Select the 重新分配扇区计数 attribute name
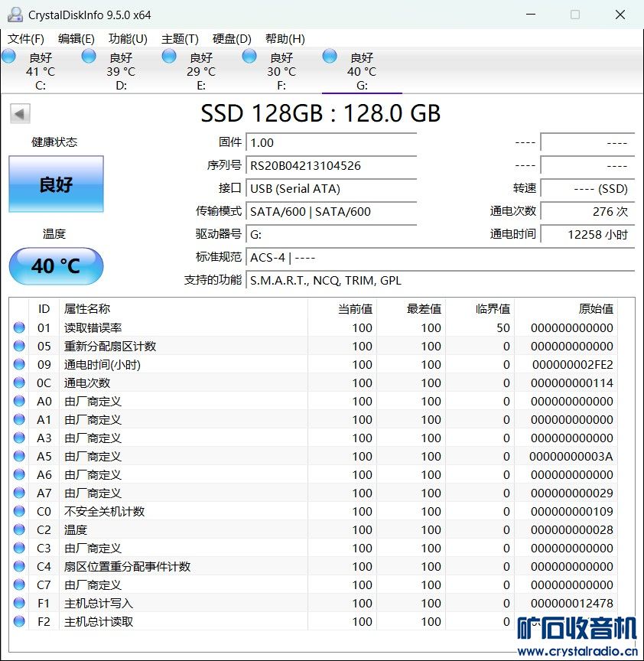This screenshot has width=644, height=661. click(110, 346)
